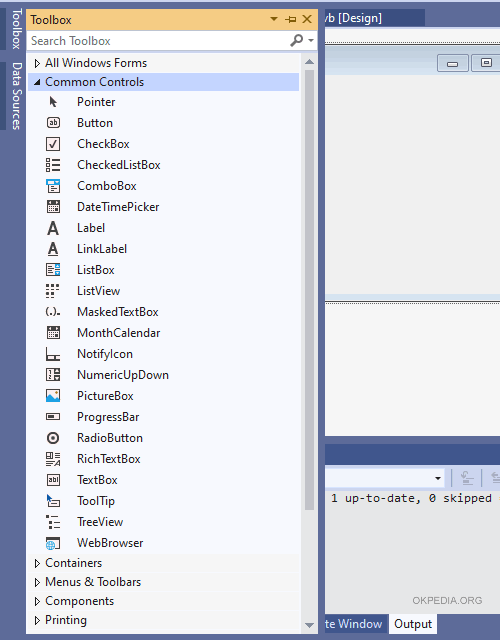Switch to the [Design] document tab
This screenshot has height=640, width=500.
(374, 18)
